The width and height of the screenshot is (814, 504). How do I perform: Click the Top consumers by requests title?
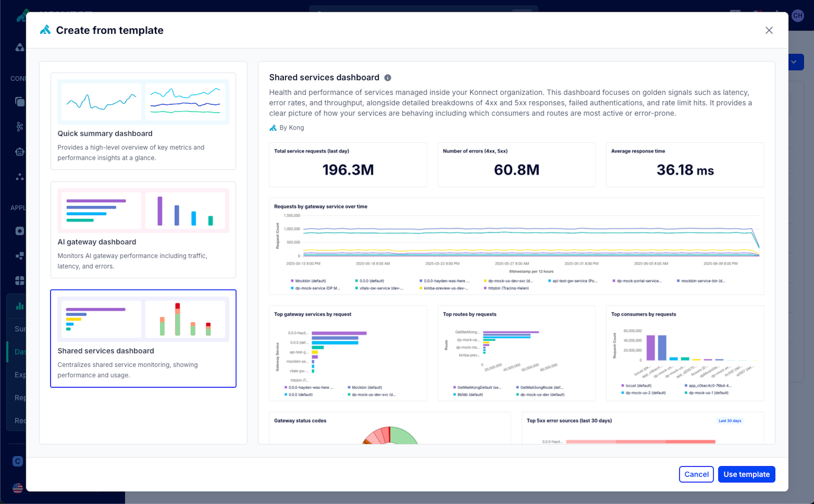coord(643,314)
